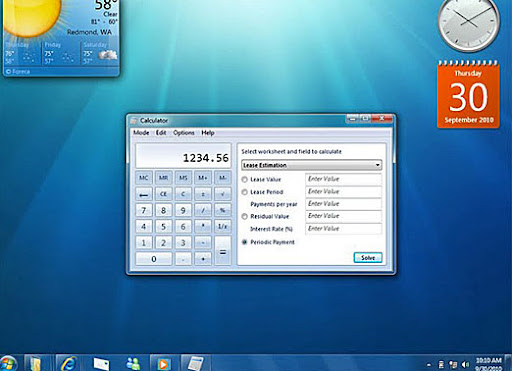The width and height of the screenshot is (512, 371).
Task: Click the M- memory subtract key
Action: coord(222,178)
